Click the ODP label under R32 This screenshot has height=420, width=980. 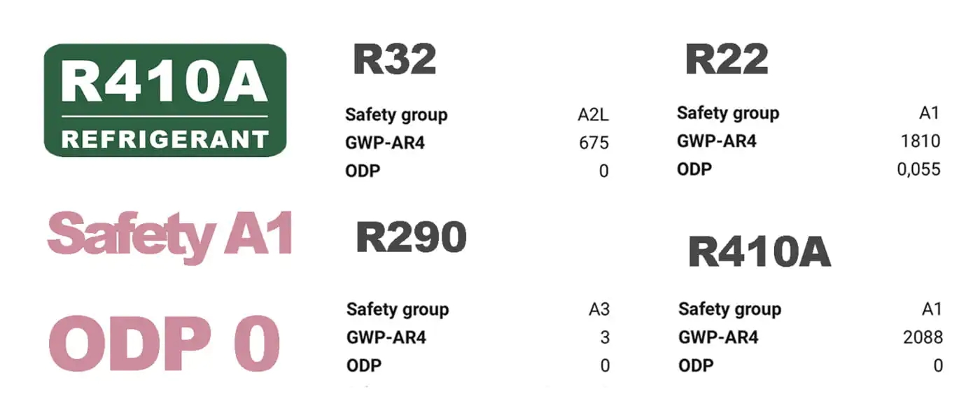point(363,171)
